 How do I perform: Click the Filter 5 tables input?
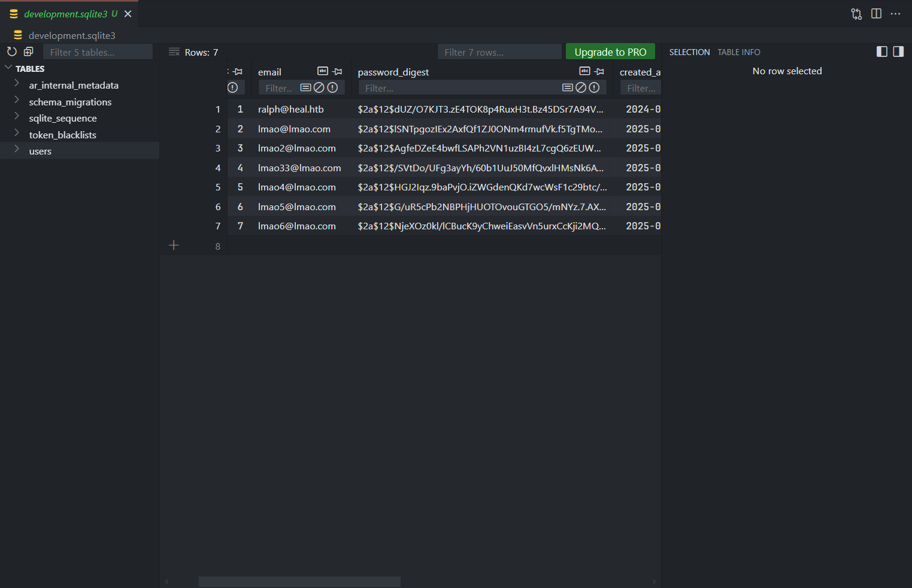pos(98,52)
